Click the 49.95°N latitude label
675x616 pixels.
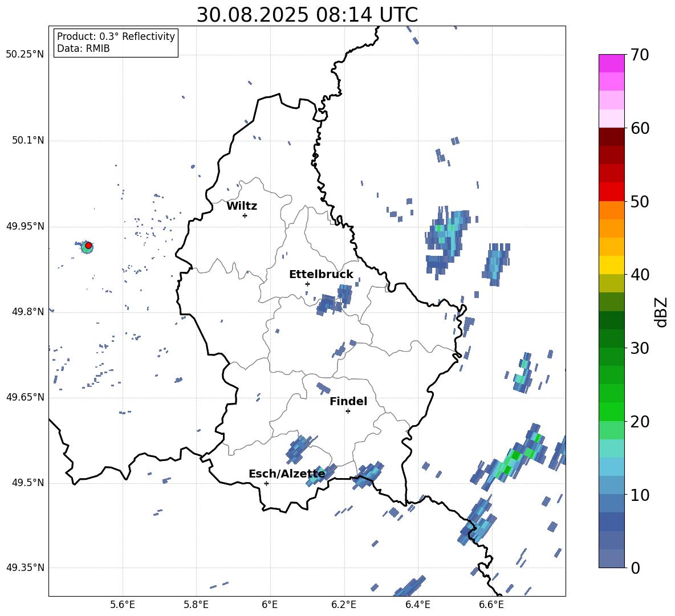pyautogui.click(x=25, y=226)
